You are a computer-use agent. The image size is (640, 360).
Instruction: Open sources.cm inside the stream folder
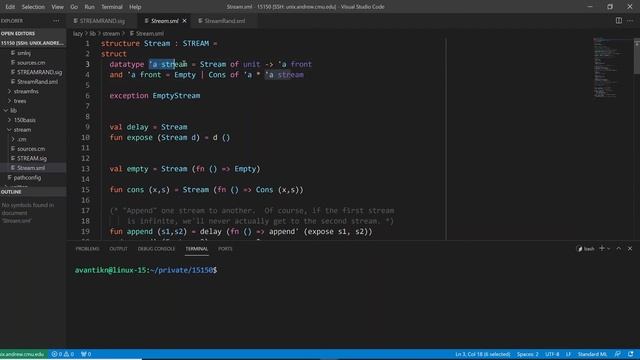[31, 149]
